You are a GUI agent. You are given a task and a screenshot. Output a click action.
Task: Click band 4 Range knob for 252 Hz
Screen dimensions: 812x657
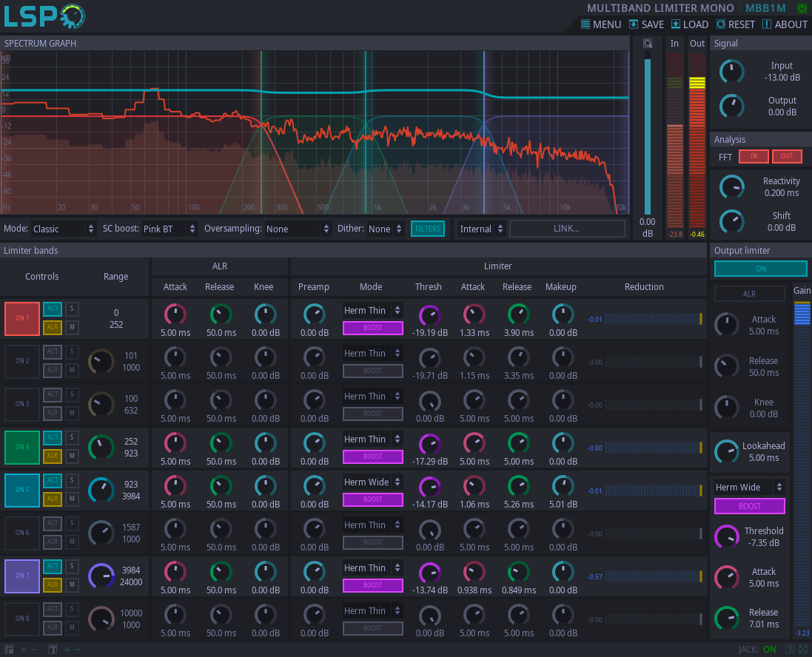coord(101,448)
